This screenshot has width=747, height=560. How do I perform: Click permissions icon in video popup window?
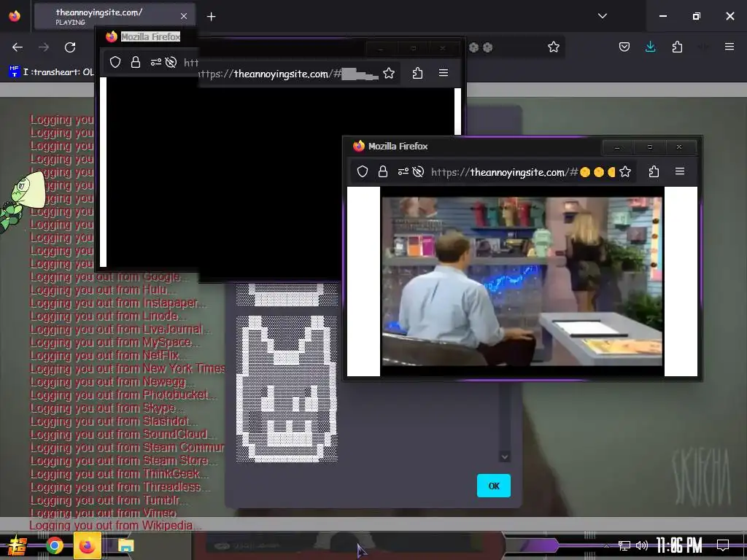[x=403, y=171]
